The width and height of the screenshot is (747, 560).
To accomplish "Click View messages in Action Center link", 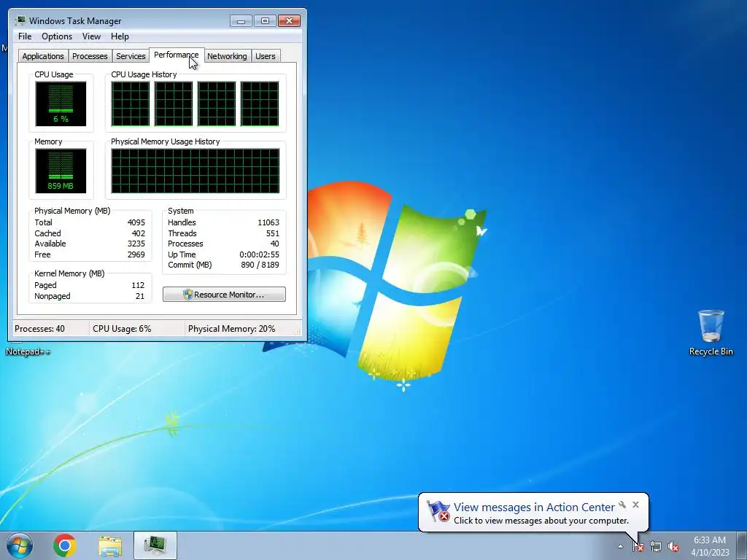I will (534, 507).
